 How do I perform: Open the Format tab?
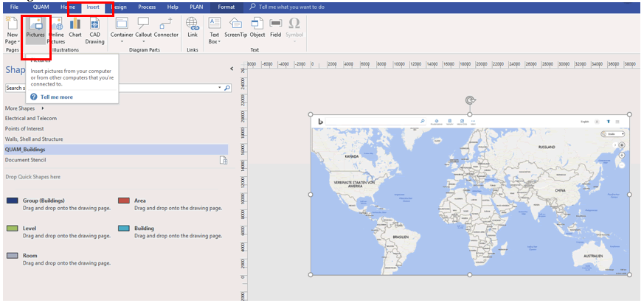226,7
